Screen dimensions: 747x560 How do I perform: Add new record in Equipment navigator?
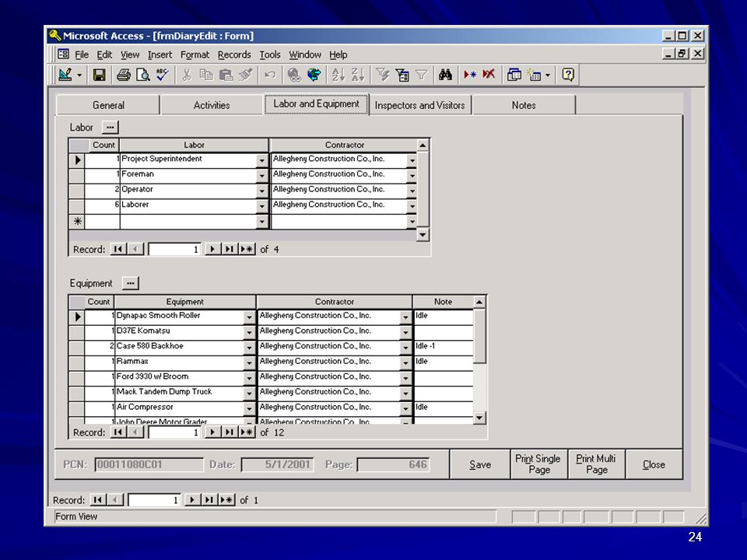click(x=247, y=432)
